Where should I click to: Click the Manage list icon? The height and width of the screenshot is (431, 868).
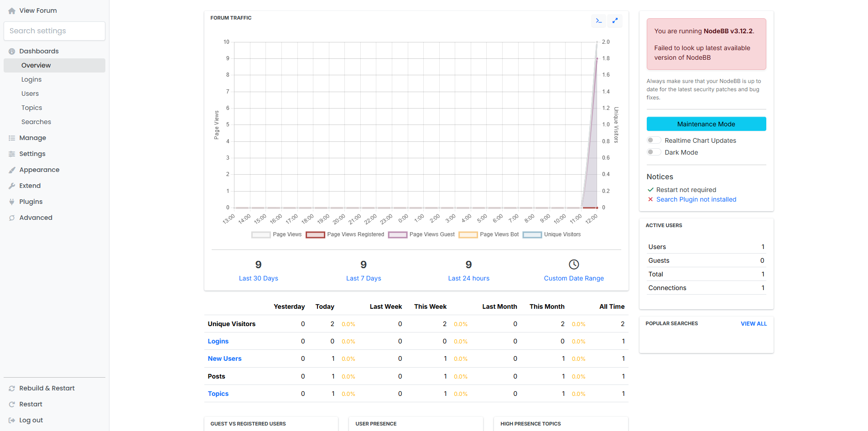pyautogui.click(x=12, y=138)
